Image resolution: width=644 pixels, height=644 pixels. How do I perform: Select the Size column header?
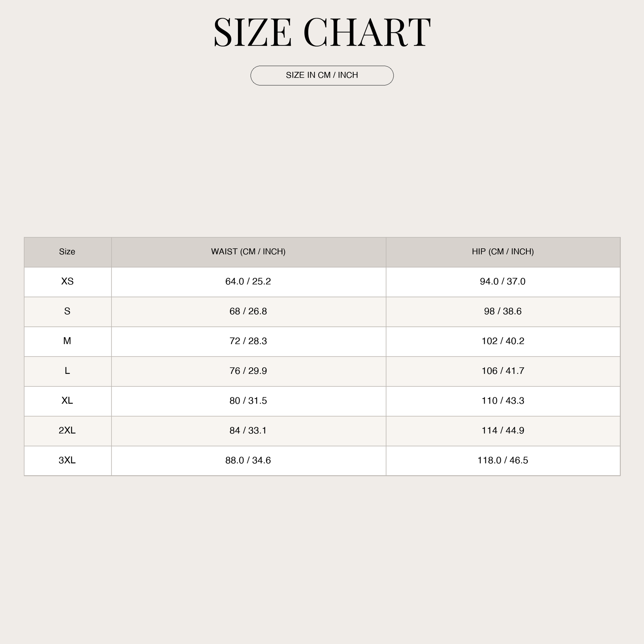coord(68,252)
